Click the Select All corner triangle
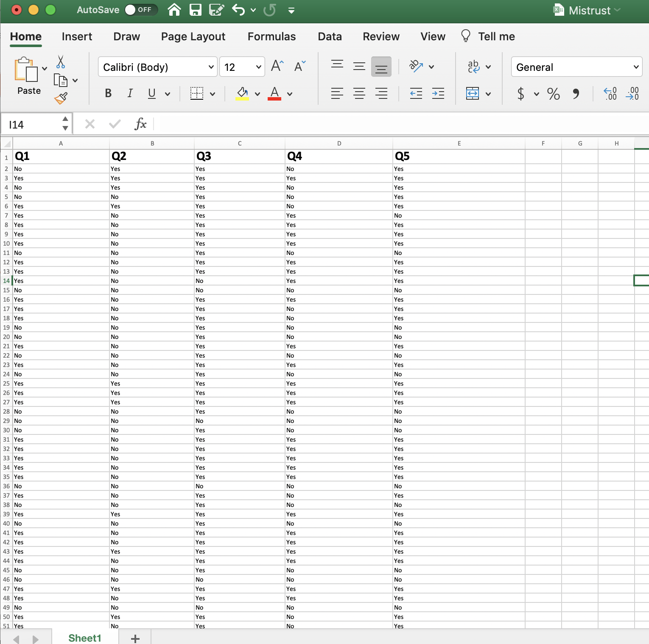The width and height of the screenshot is (649, 644). (7, 143)
